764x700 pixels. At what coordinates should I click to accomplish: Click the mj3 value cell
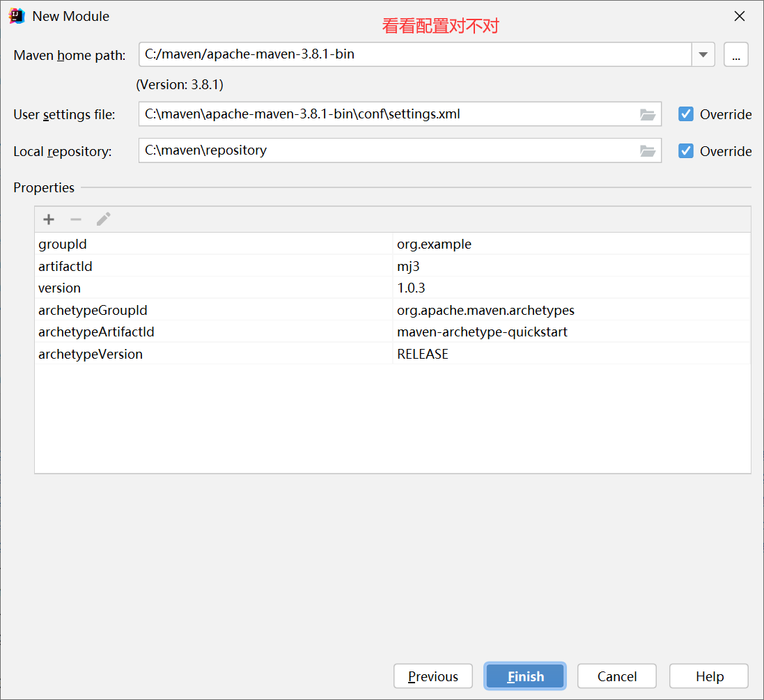click(571, 265)
